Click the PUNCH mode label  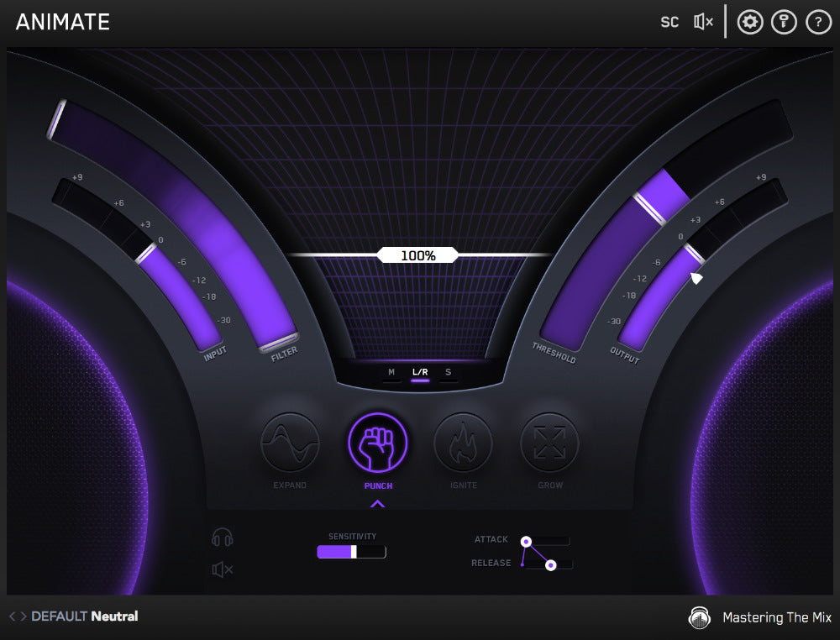378,485
